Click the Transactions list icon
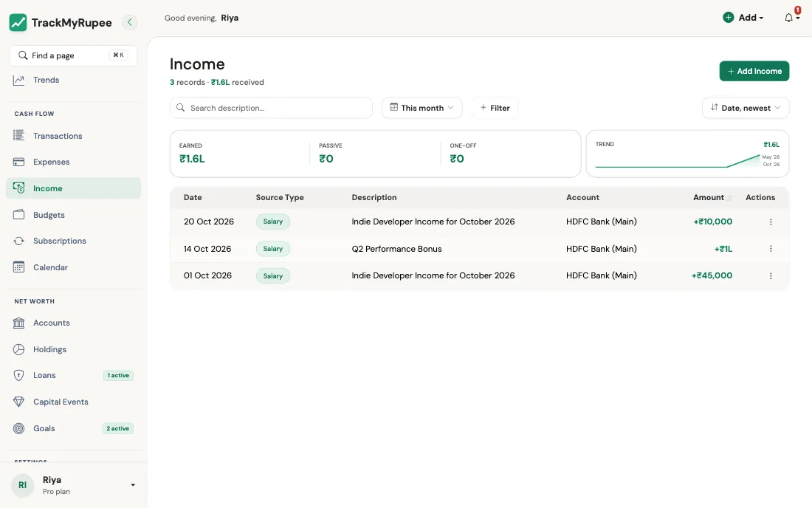The width and height of the screenshot is (812, 508). coord(18,136)
